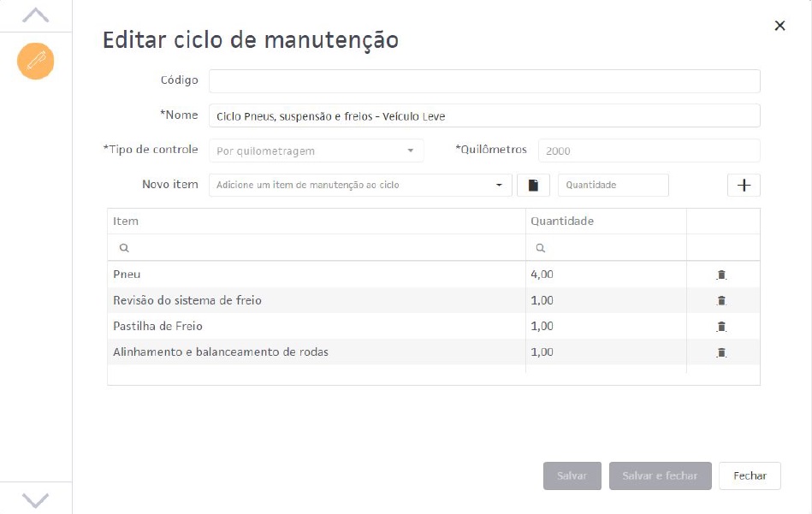This screenshot has width=812, height=514.
Task: Click the orange pencil edit icon
Action: point(36,61)
